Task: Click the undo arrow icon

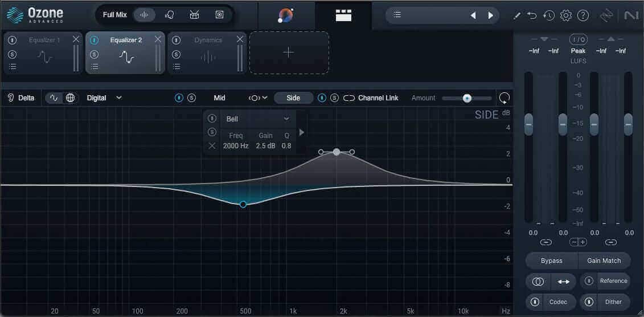Action: 532,15
